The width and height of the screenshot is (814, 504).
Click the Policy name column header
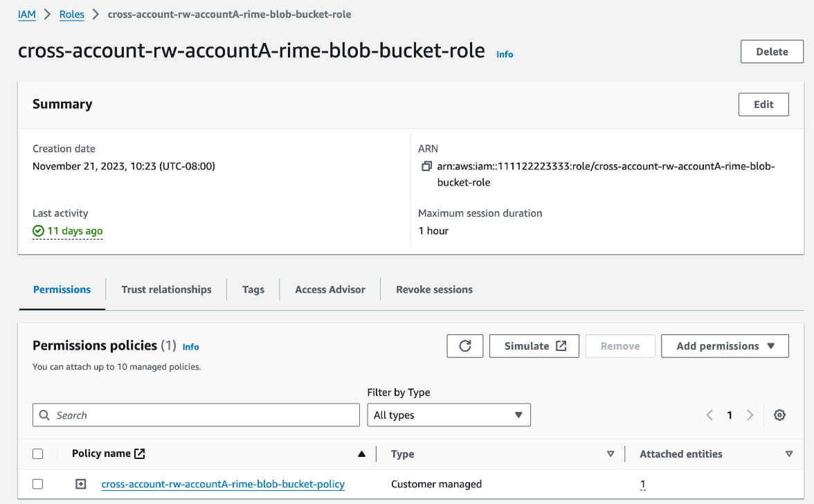[x=101, y=453]
